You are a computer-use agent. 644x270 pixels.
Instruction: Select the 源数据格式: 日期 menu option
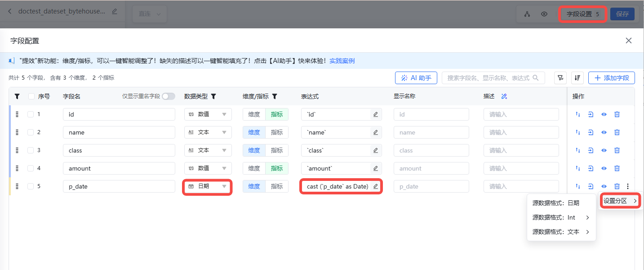click(556, 203)
